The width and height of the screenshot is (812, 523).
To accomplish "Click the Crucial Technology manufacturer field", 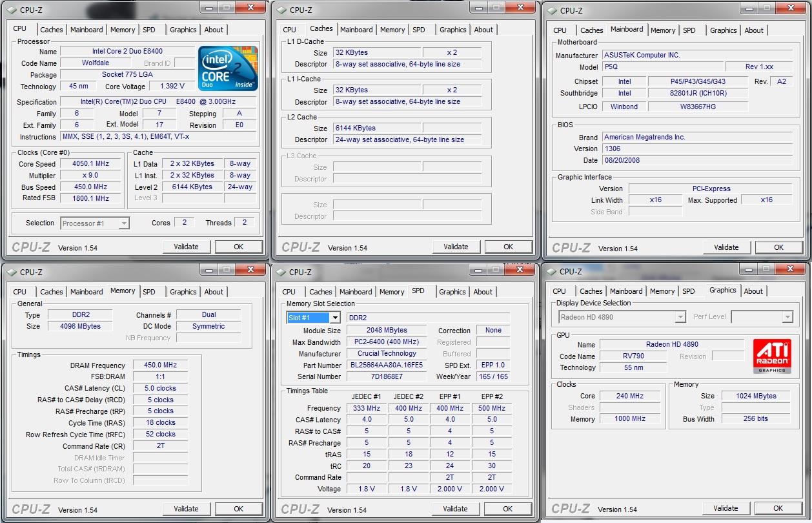I will [387, 354].
